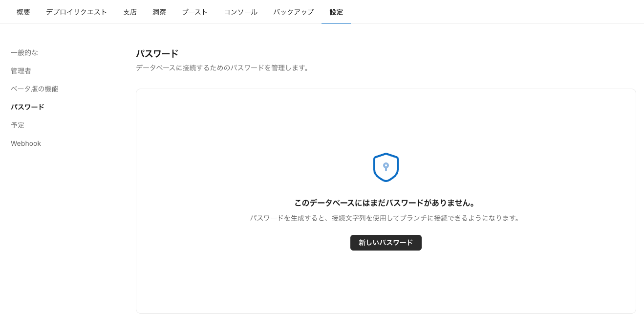Click text データベースに接続するためのパスワードを管理します。

click(x=222, y=68)
